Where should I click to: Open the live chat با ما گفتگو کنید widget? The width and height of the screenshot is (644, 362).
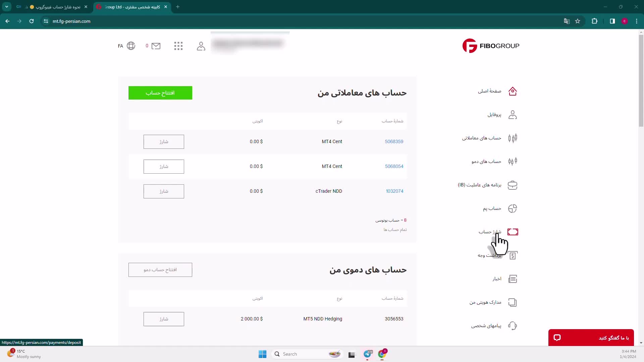591,338
